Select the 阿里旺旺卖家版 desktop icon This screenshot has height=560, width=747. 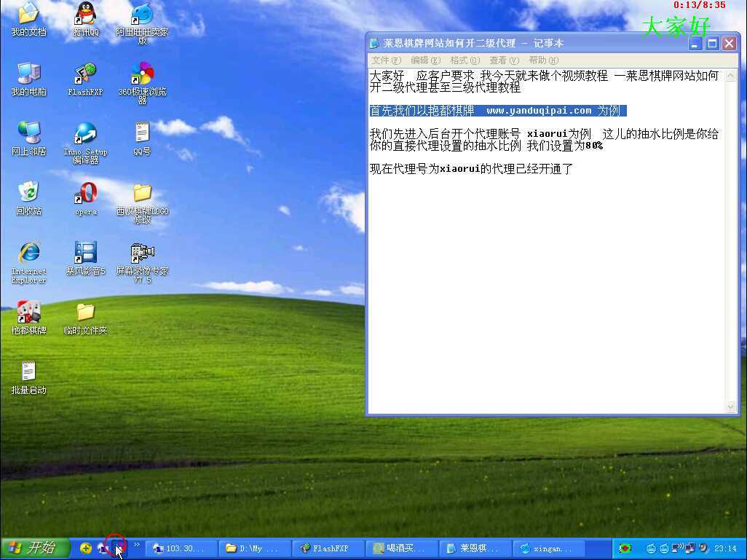tap(142, 15)
